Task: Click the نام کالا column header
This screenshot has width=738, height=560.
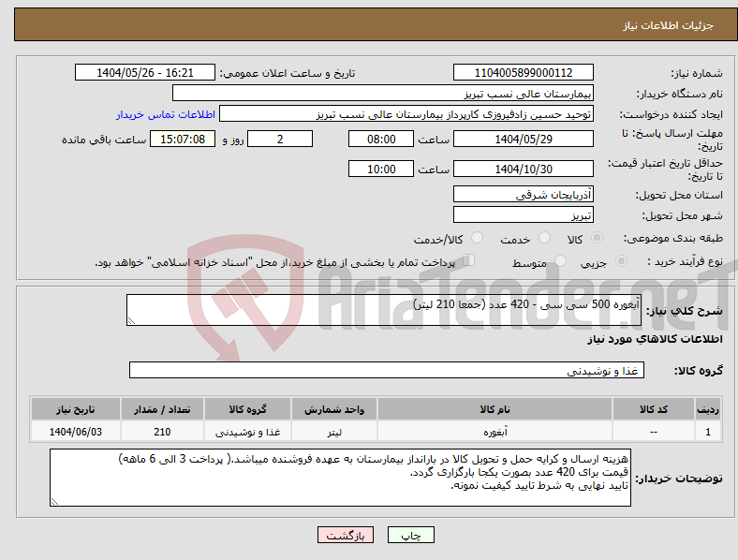Action: click(x=494, y=409)
